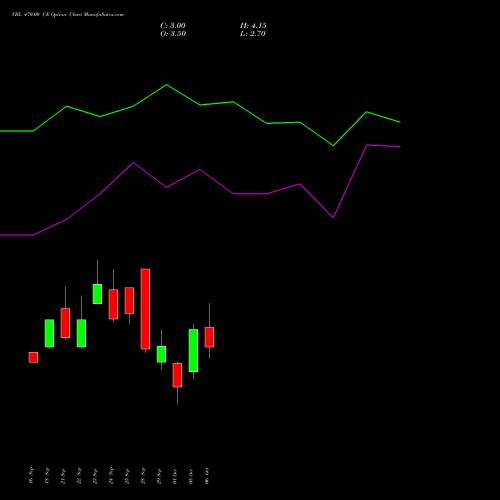The image size is (500, 500).
Task: Select the 29 Sep date label
Action: (x=159, y=476)
